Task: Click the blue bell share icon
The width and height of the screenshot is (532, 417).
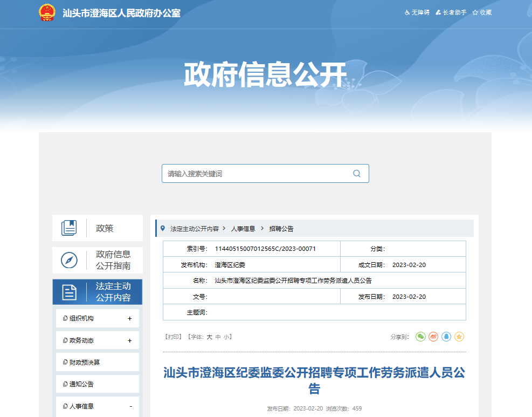Action: click(446, 337)
